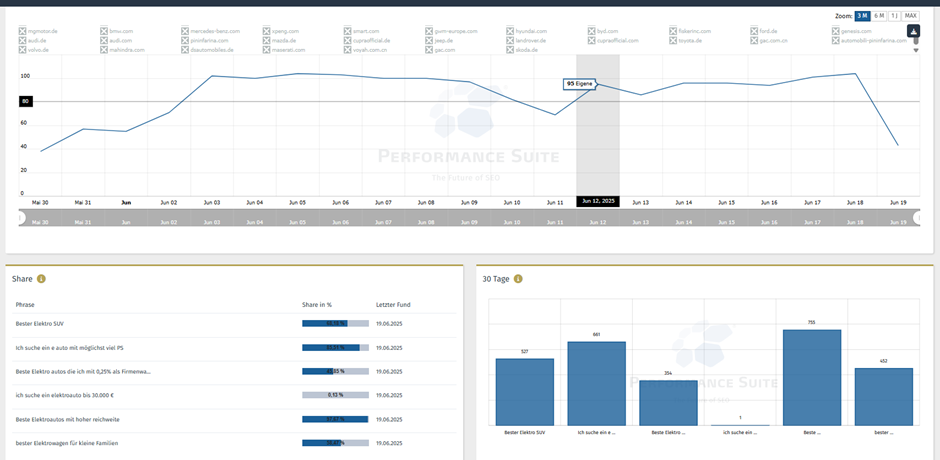Toggle the audi.de legend checkbox
The width and height of the screenshot is (940, 460).
coord(22,41)
